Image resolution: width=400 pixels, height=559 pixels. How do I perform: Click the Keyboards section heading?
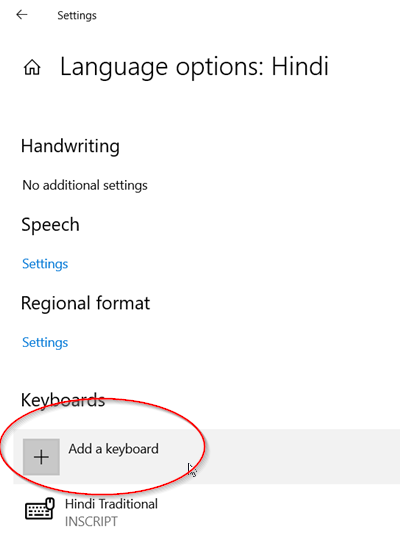[x=63, y=400]
